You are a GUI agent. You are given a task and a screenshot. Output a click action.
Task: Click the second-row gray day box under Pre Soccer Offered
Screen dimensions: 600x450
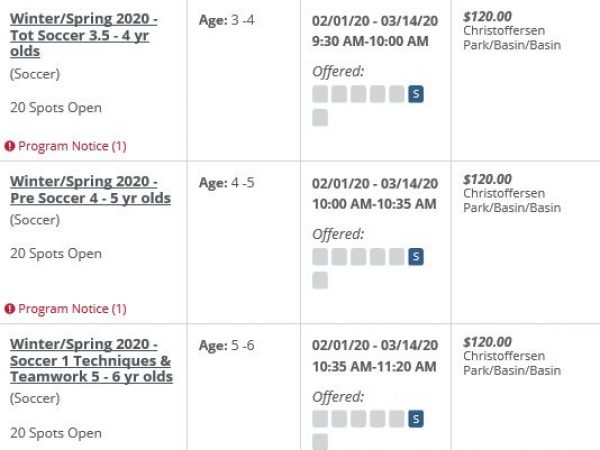320,280
